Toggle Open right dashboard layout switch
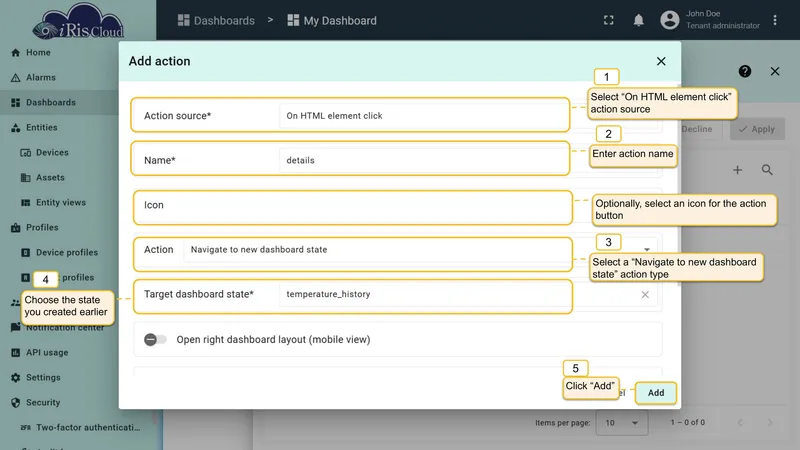800x450 pixels. [x=155, y=339]
